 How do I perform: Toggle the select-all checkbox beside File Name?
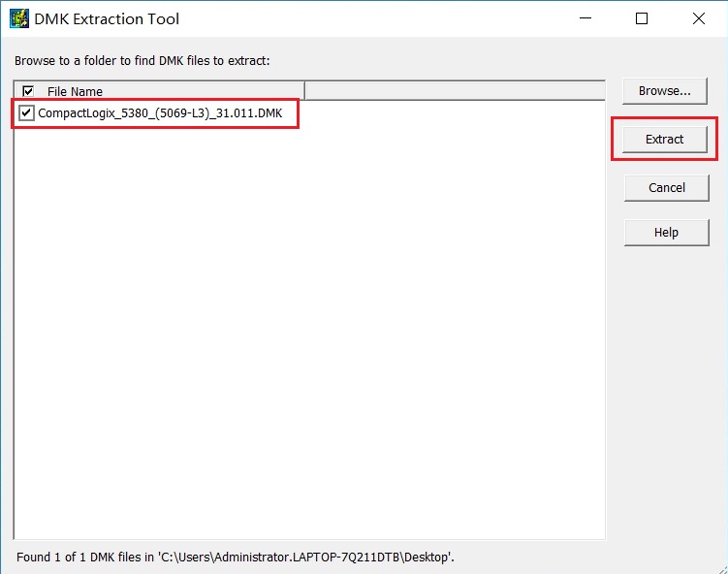28,91
